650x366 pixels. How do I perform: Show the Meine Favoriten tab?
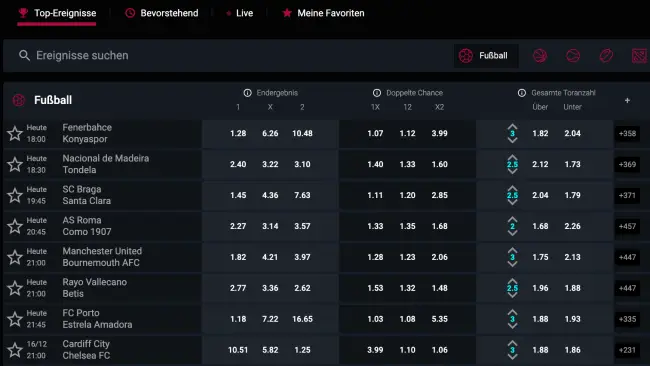tap(323, 13)
